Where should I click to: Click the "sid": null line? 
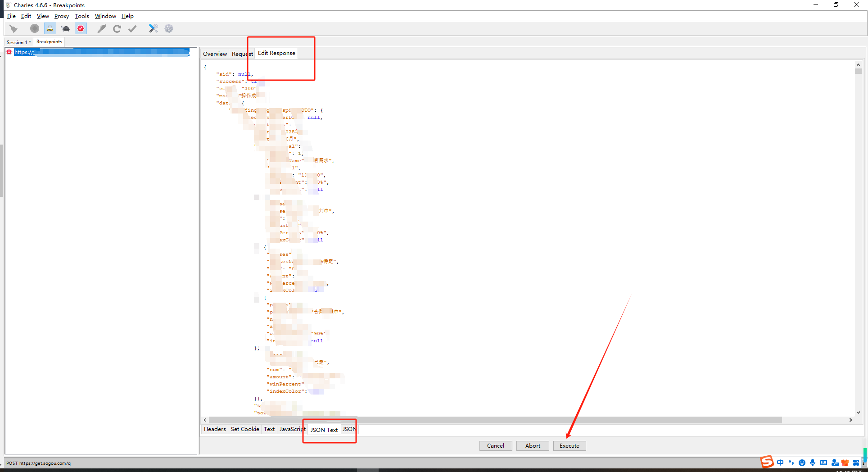234,74
